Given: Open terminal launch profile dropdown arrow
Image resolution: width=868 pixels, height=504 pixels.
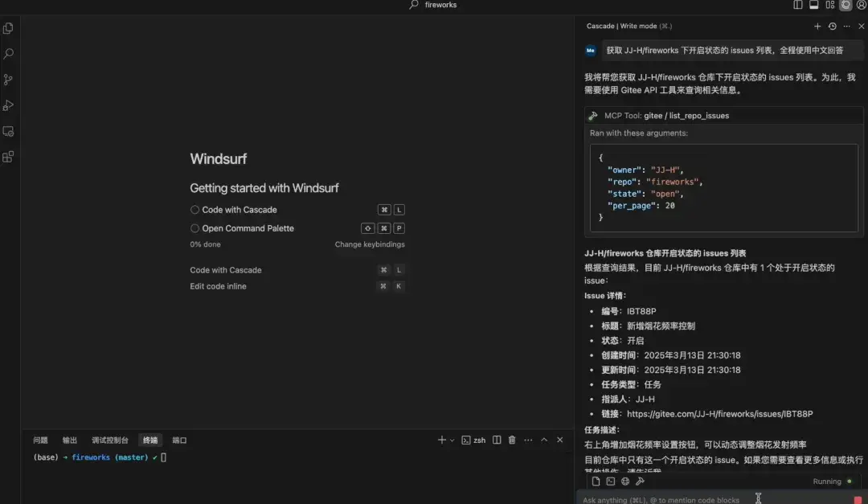Looking at the screenshot, I should pyautogui.click(x=452, y=440).
